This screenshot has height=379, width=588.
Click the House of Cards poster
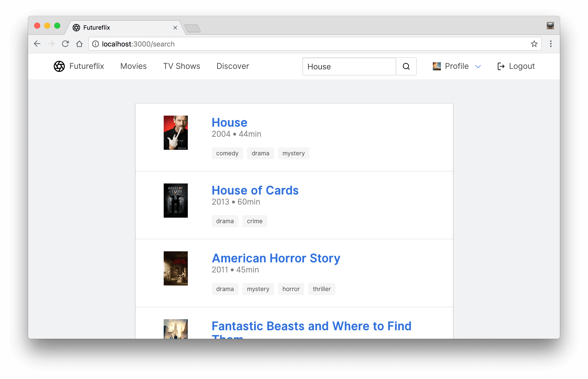coord(176,201)
